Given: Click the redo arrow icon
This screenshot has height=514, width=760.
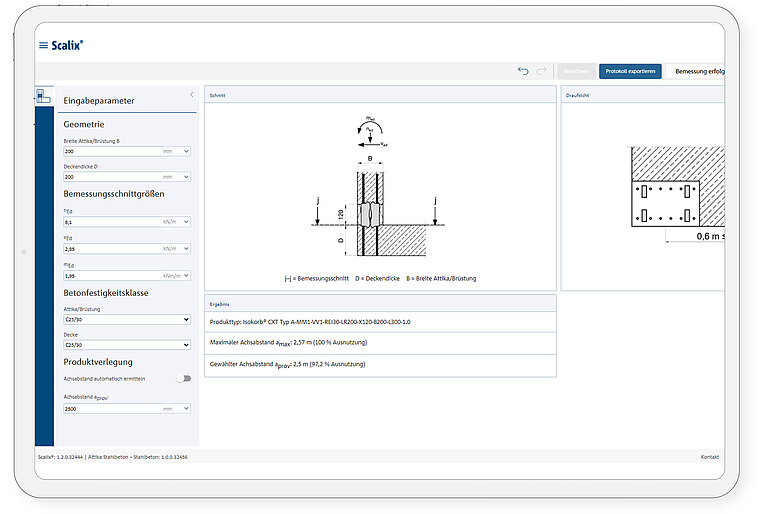Looking at the screenshot, I should [541, 71].
